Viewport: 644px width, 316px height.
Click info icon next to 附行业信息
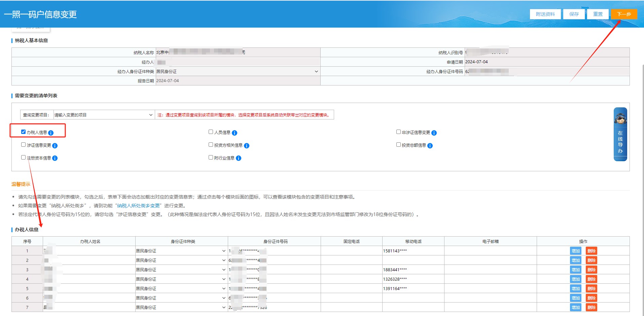pos(239,158)
